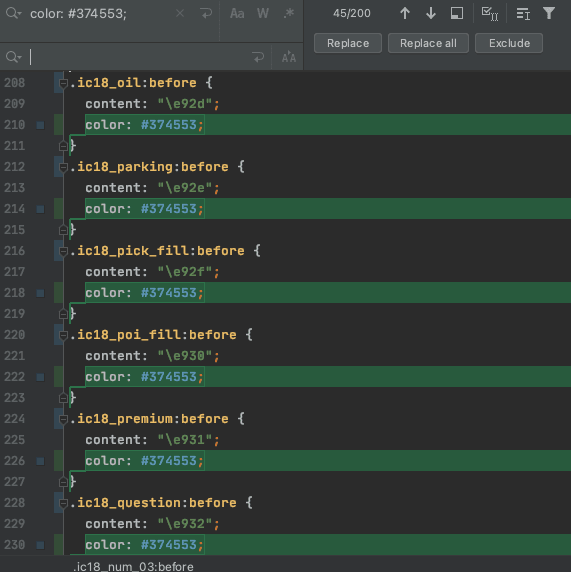
Task: Insert new line in search field
Action: (206, 13)
